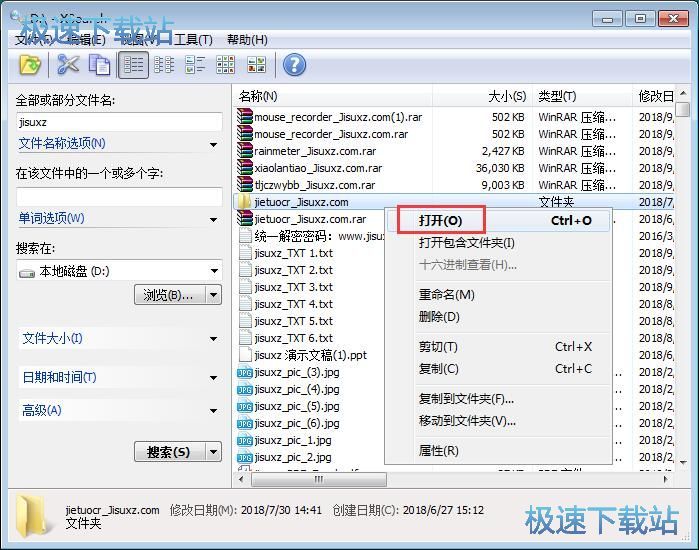
Task: Click large folder icon in status pane
Action: (x=32, y=516)
